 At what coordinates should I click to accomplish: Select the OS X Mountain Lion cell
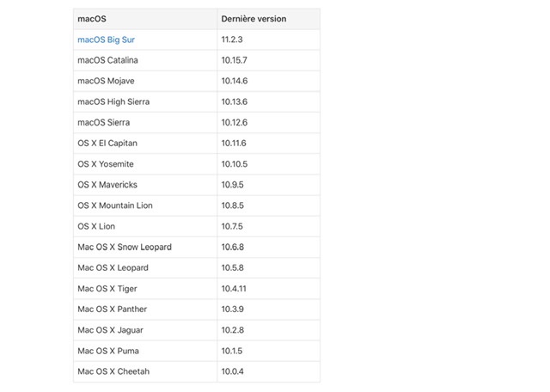click(x=114, y=205)
